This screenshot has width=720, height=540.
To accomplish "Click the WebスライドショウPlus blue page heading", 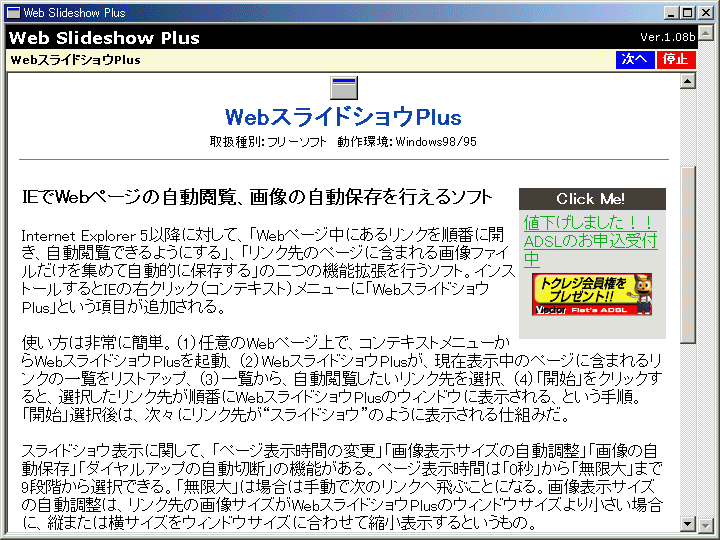I will (343, 117).
